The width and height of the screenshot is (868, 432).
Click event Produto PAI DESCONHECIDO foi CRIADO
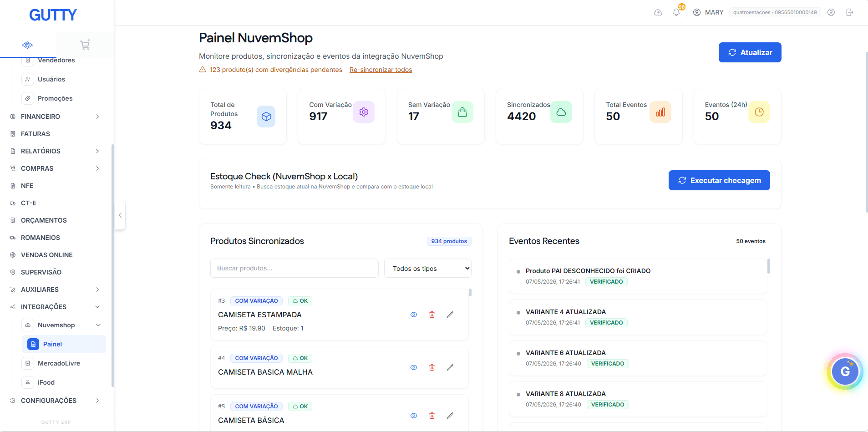[x=638, y=276]
